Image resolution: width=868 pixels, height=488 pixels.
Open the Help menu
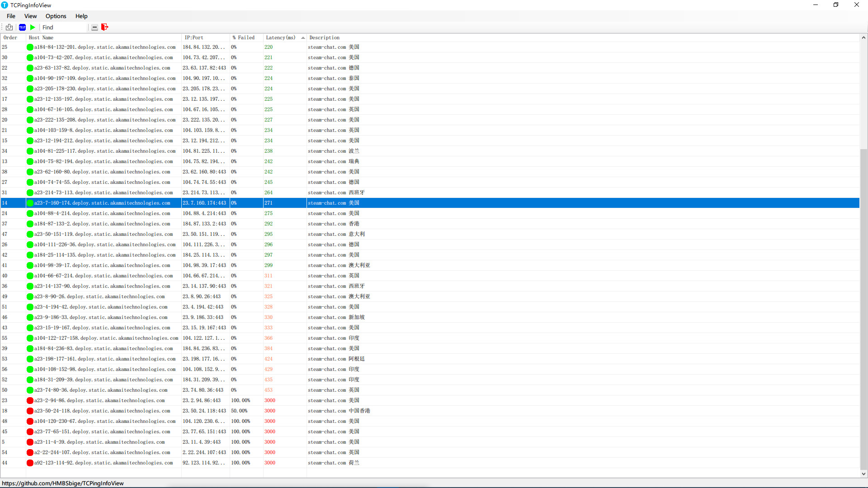(81, 16)
